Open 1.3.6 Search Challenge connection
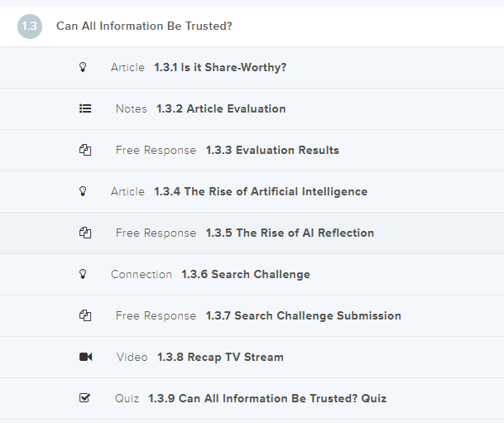504x423 pixels. [246, 274]
